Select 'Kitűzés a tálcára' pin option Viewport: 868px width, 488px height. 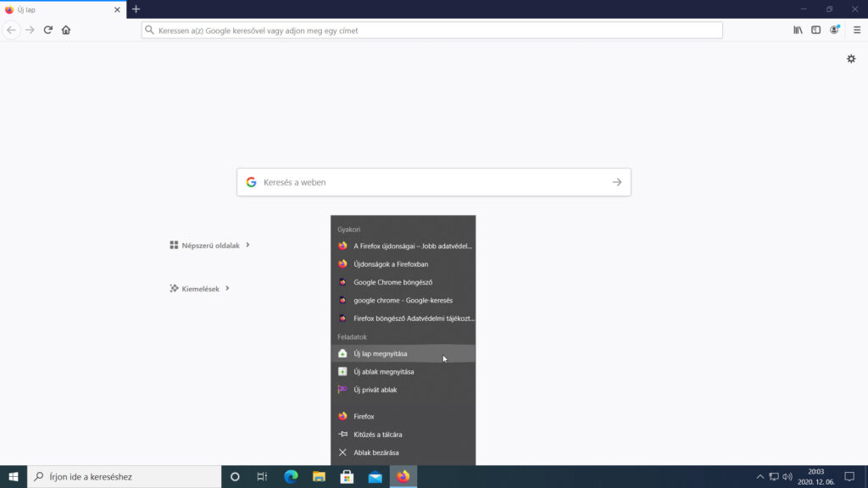pos(403,435)
